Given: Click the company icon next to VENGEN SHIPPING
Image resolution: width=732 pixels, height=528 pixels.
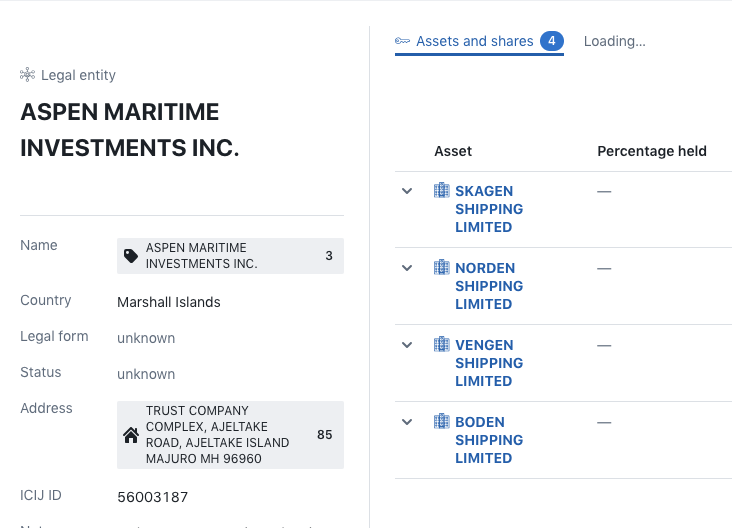Looking at the screenshot, I should 442,345.
